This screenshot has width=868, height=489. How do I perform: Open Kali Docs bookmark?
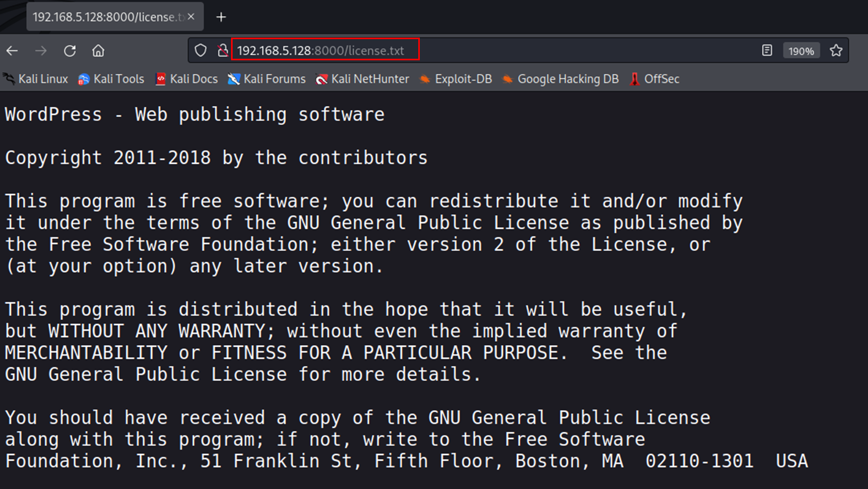coord(186,79)
